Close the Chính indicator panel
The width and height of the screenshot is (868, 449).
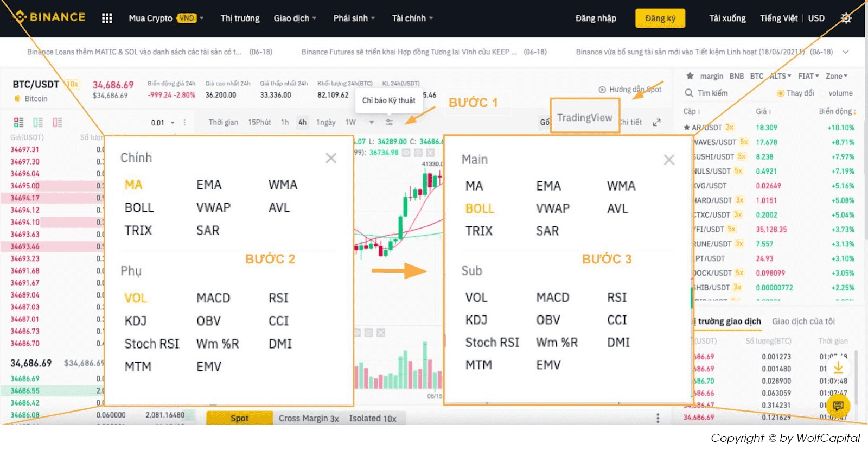(x=331, y=158)
